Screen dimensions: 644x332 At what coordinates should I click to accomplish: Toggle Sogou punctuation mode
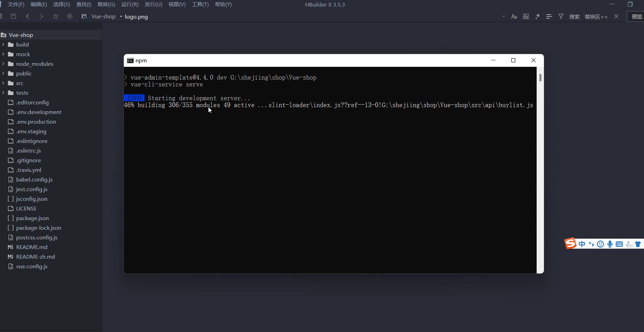pyautogui.click(x=591, y=244)
